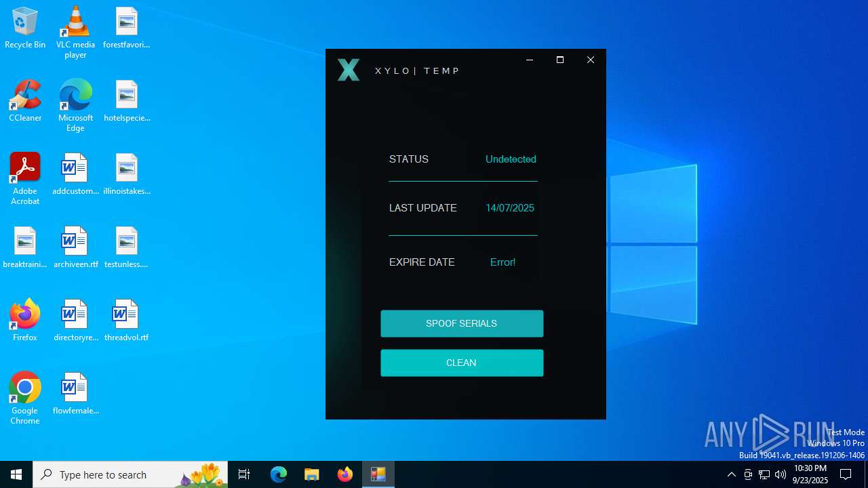Open Task View from taskbar
The image size is (868, 488).
244,474
